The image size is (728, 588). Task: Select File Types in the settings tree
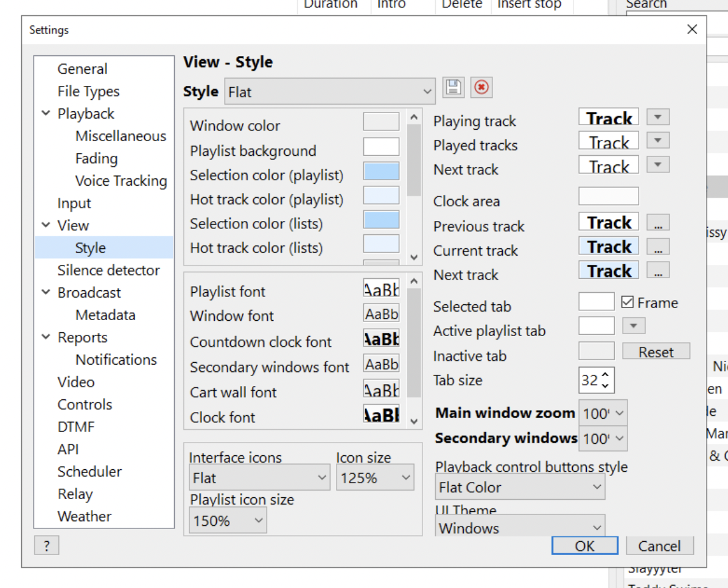pos(88,91)
